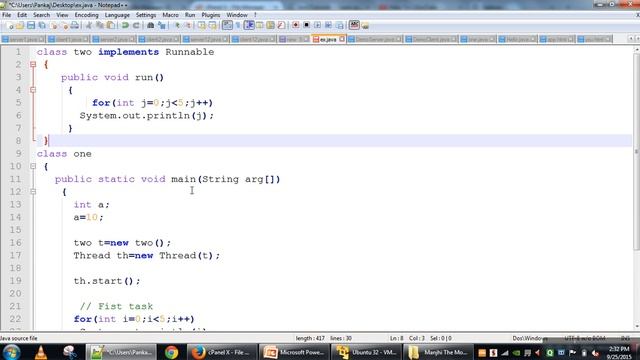
Task: Collapse the main method fold at line 12
Action: click(x=33, y=191)
